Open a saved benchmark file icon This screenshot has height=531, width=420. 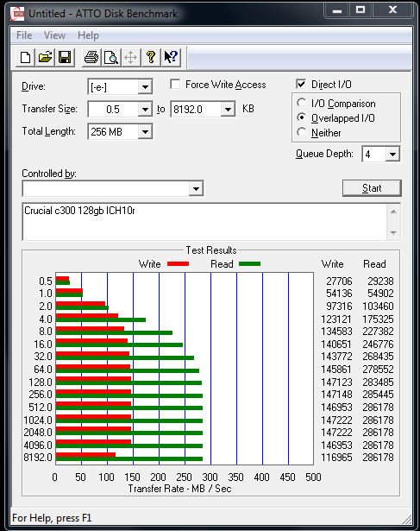(x=46, y=57)
